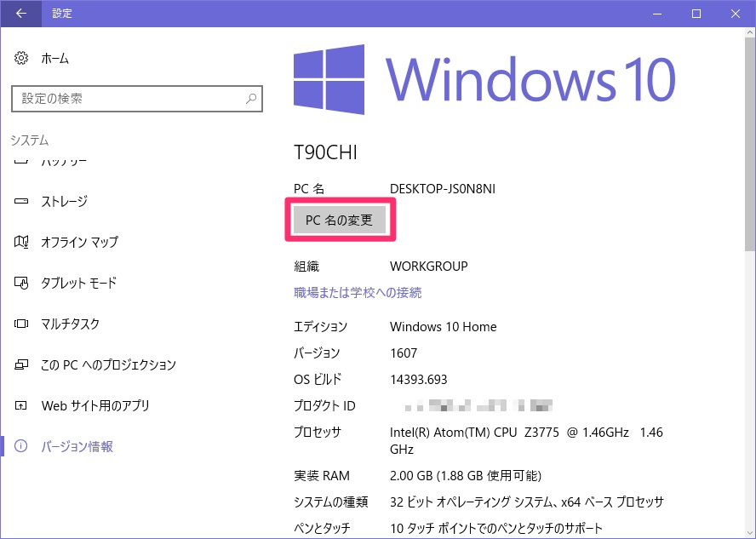756x539 pixels.
Task: Click the version value 1607
Action: coord(404,353)
